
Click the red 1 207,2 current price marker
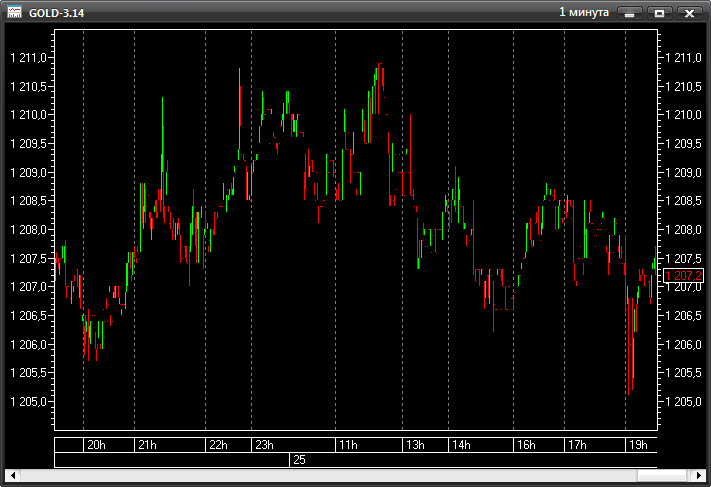coord(683,275)
